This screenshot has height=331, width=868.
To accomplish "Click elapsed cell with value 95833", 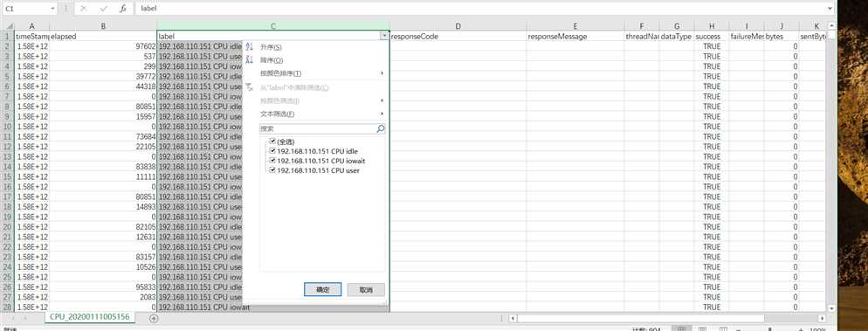I will 103,287.
